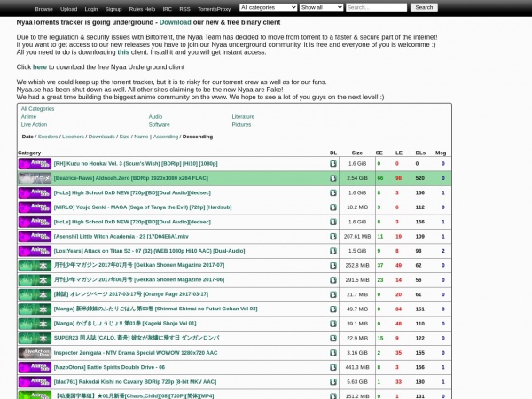Sort by Leechers
The width and height of the screenshot is (532, 399).
73,137
